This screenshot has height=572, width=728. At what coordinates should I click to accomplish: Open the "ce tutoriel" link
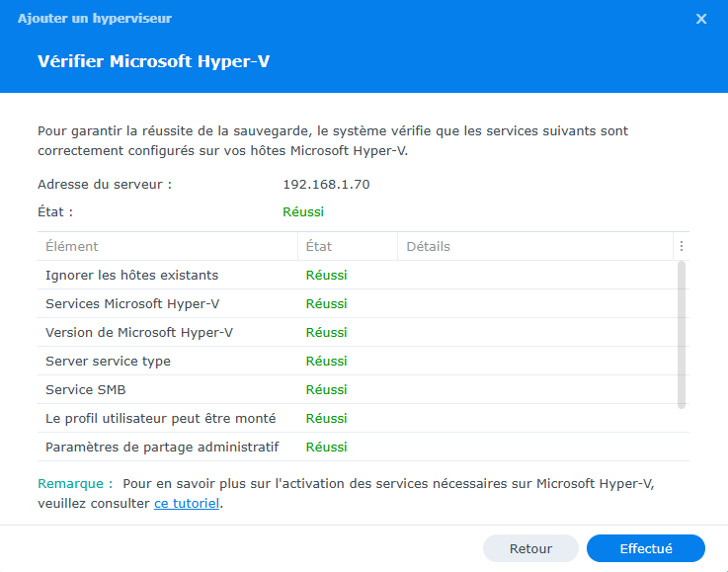187,503
